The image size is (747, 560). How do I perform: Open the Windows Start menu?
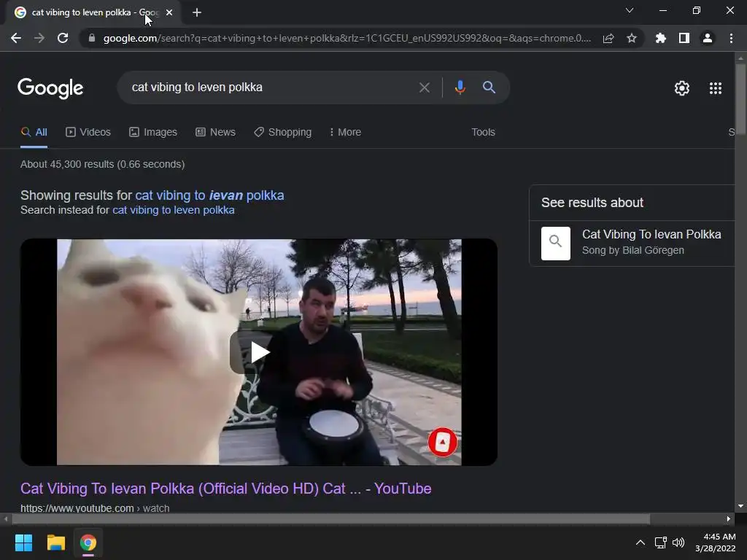point(23,542)
